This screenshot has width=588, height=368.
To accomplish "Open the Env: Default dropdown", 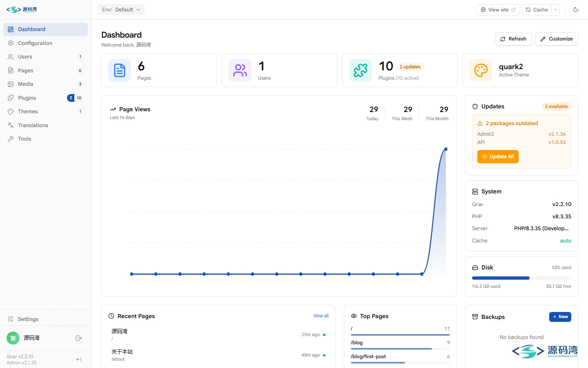I will 121,10.
